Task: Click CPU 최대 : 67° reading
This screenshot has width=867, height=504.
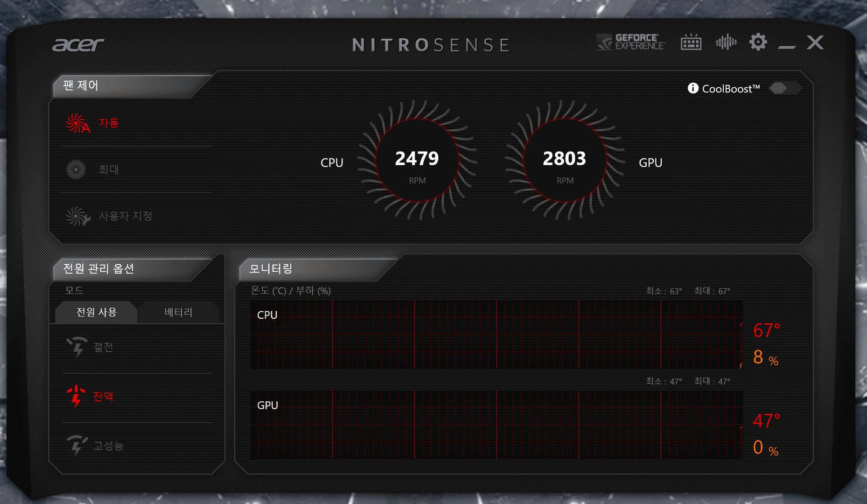Action: tap(712, 291)
